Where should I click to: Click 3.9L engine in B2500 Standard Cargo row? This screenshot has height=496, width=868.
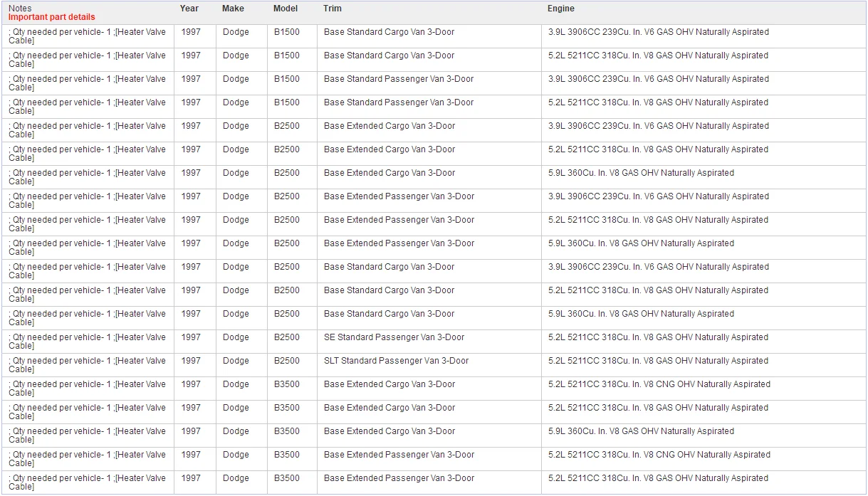point(659,267)
